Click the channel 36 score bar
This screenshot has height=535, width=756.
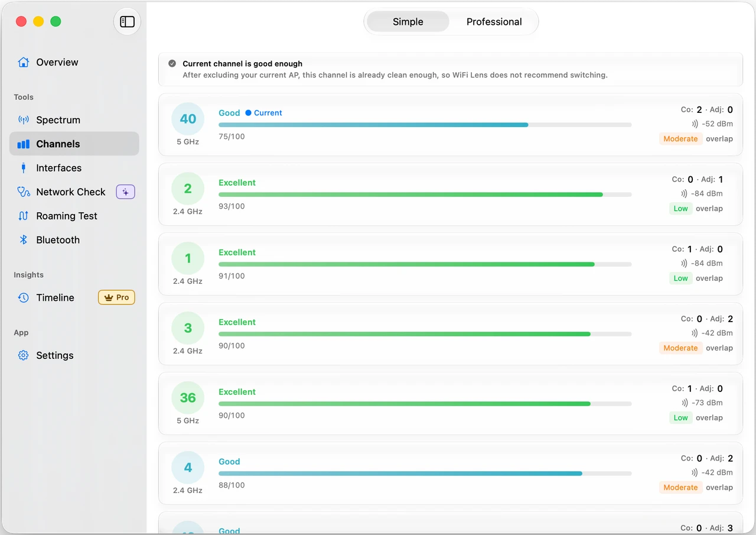coord(425,404)
